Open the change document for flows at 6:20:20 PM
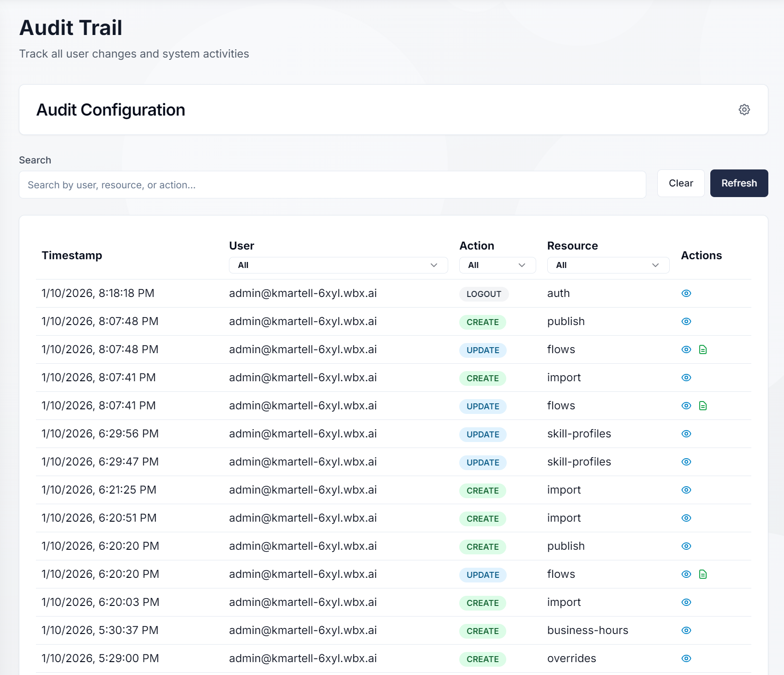Image resolution: width=784 pixels, height=675 pixels. 702,574
